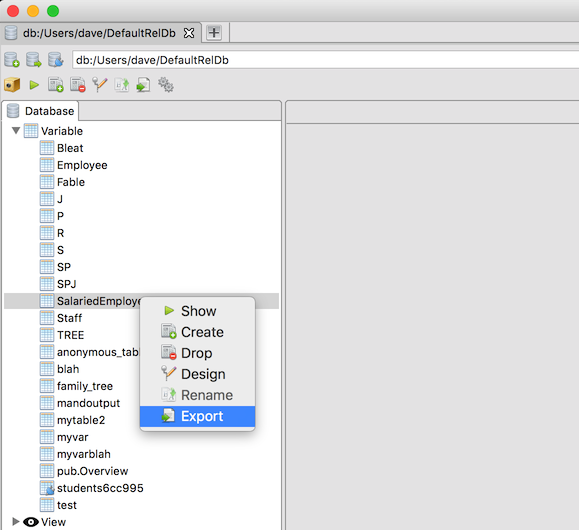Click the database location input field
Viewport: 579px width, 530px height.
click(325, 60)
